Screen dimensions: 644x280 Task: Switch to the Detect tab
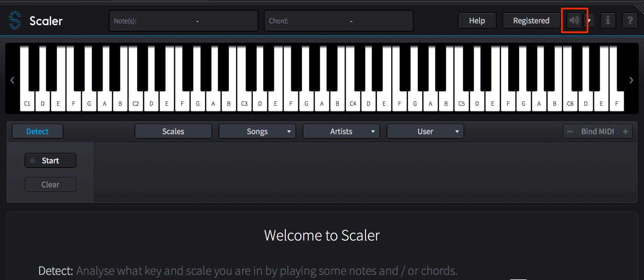37,131
